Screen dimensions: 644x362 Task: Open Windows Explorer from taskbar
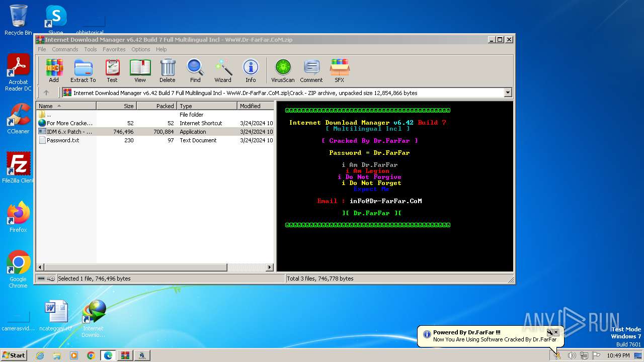pyautogui.click(x=57, y=355)
